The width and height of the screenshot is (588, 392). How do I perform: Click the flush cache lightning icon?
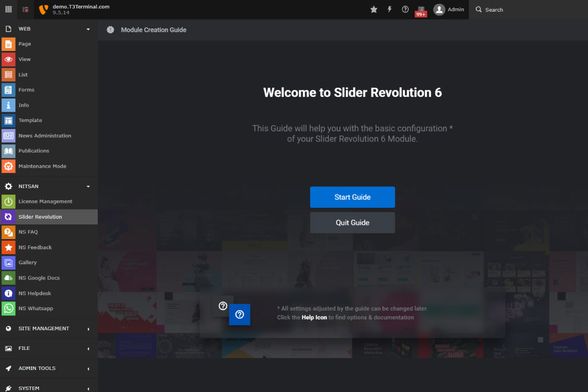point(390,9)
